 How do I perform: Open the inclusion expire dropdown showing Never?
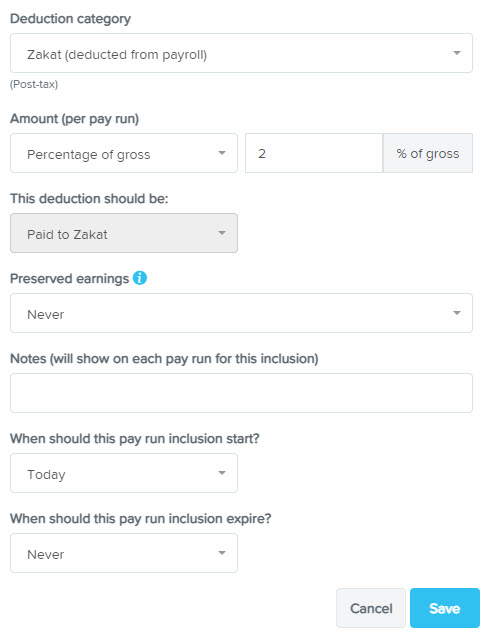pyautogui.click(x=124, y=553)
